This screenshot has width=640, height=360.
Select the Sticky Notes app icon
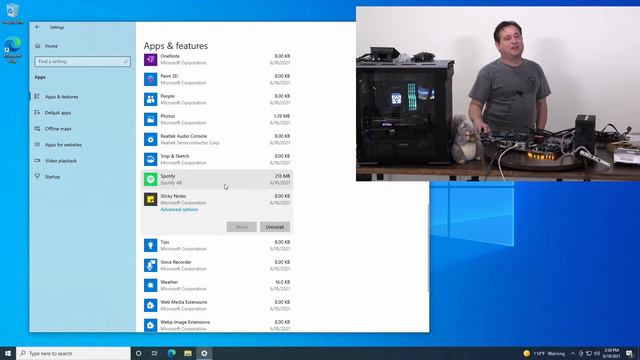[150, 199]
